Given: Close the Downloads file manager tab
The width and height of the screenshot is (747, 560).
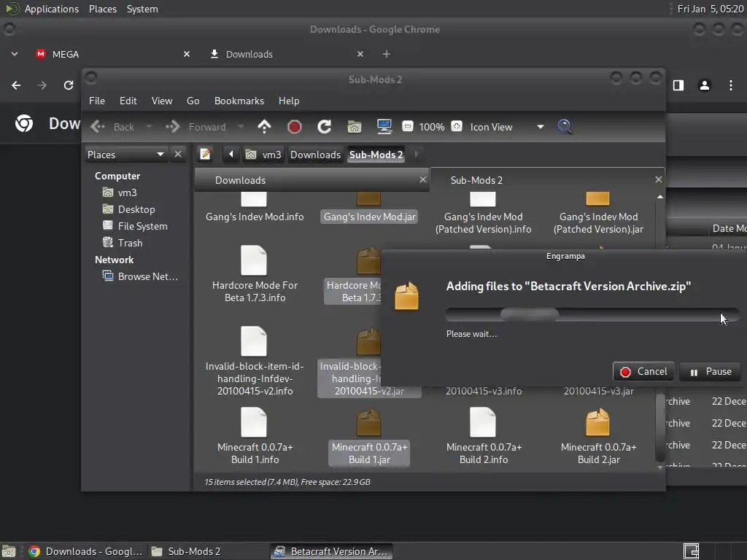Looking at the screenshot, I should tap(422, 179).
